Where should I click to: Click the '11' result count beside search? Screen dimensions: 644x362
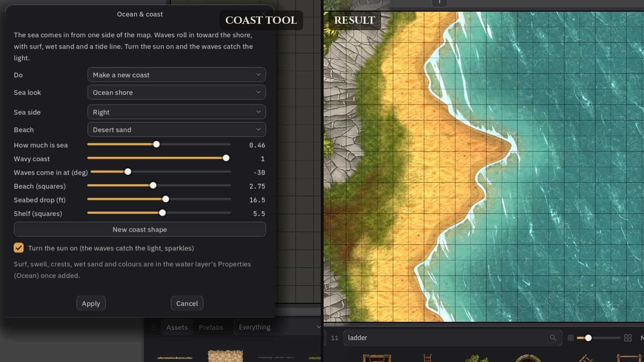[334, 338]
